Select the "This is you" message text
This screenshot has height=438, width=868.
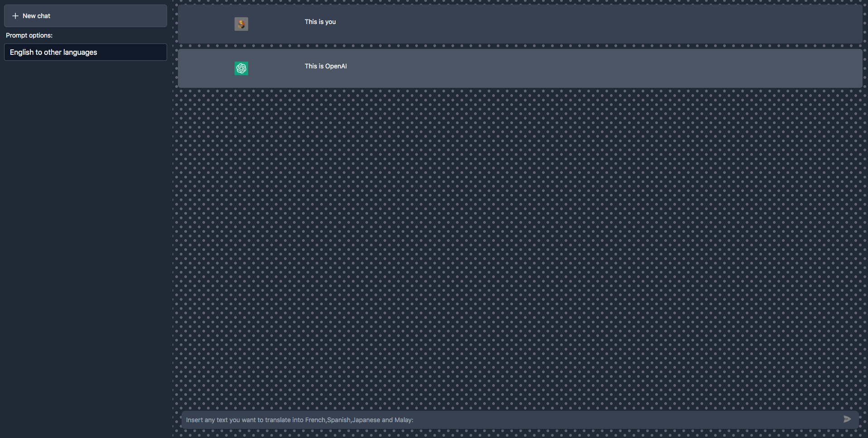(320, 22)
